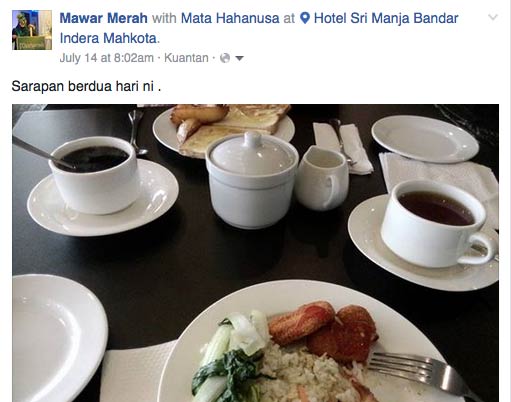This screenshot has height=402, width=511.
Task: Open the Hotel Sri Manja Bandar location page
Action: (x=386, y=18)
